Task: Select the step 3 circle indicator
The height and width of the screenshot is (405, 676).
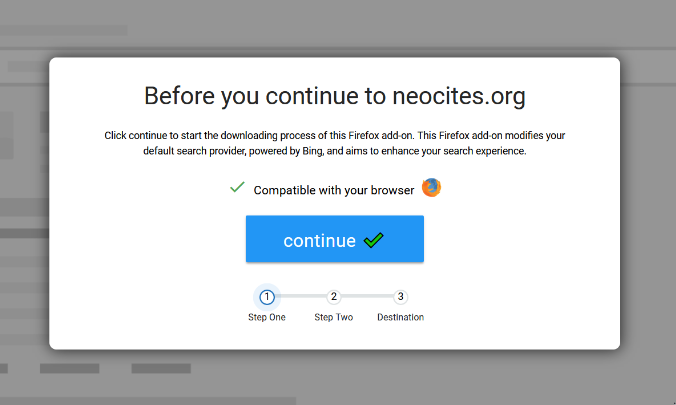Action: 400,297
